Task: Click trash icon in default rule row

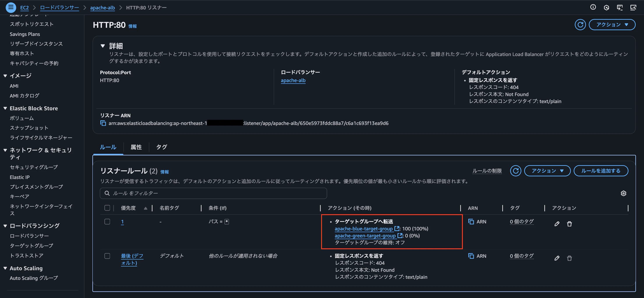Action: coord(569,258)
